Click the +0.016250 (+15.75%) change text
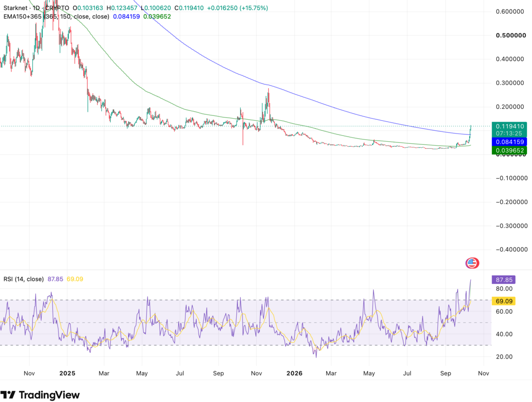Screen dimensions: 532x402 coord(238,8)
